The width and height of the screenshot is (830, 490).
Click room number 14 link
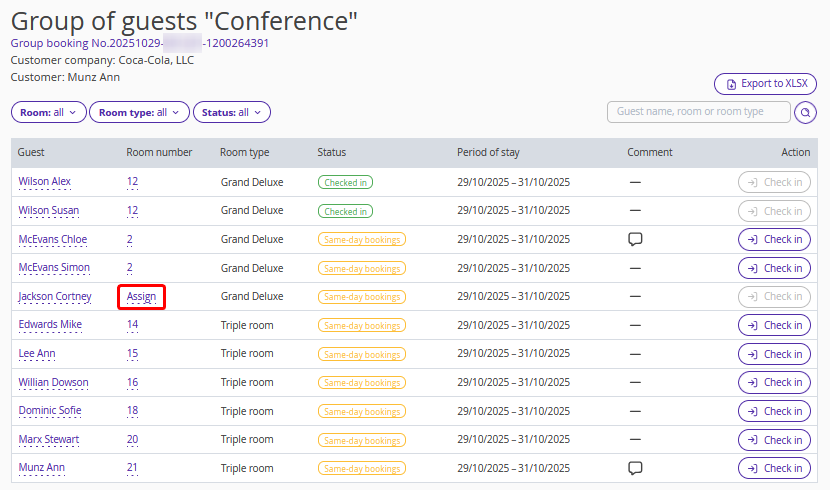pos(132,325)
